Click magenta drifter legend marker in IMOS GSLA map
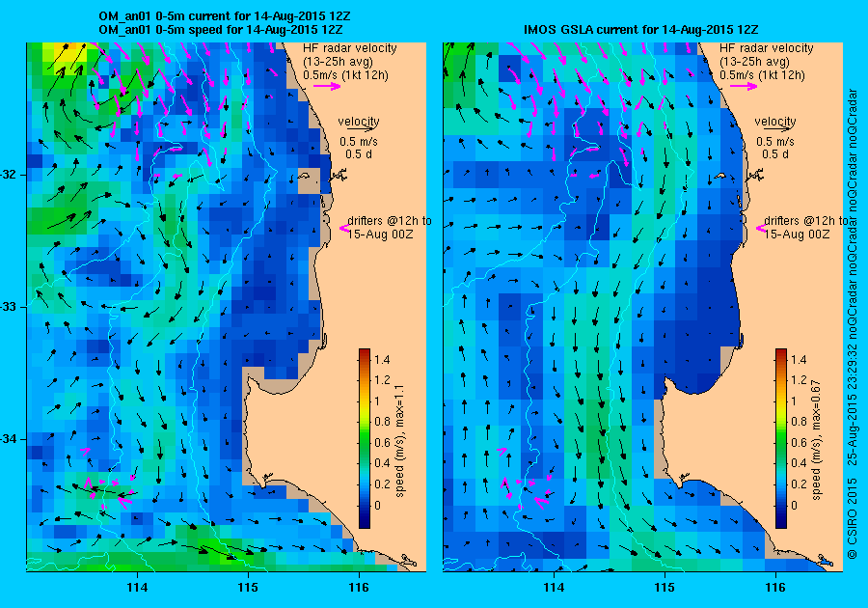The height and width of the screenshot is (608, 868). [761, 228]
